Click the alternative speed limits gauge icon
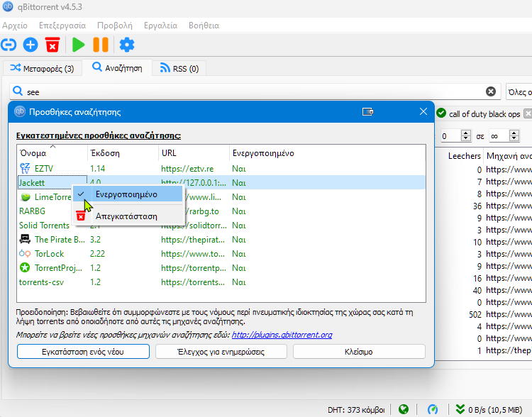Image resolution: width=532 pixels, height=417 pixels. [433, 409]
